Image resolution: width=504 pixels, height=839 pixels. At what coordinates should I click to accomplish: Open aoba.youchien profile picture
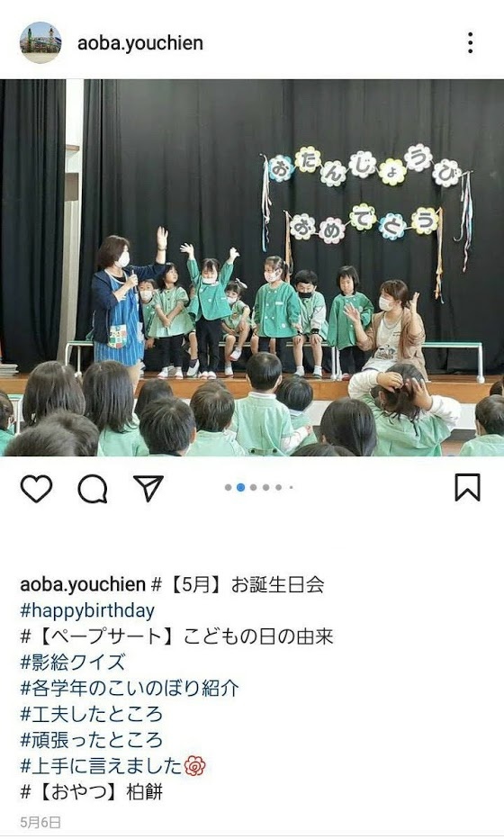(40, 43)
